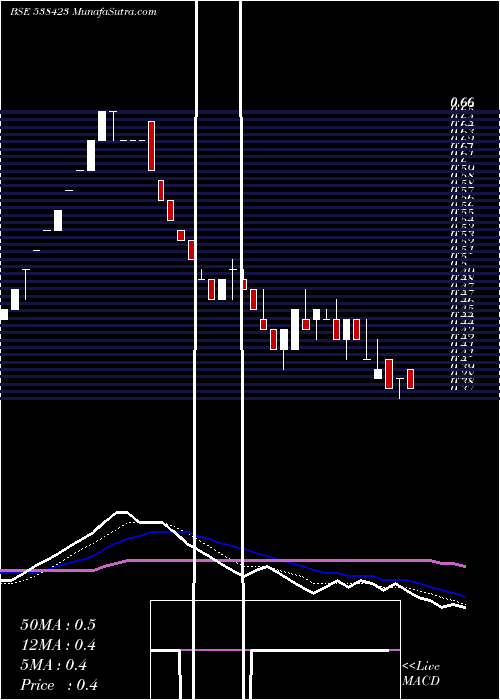This screenshot has width=500, height=700.
Task: Click the BSE 538428 MunafaSutra.com chart title
Action: coord(83,12)
